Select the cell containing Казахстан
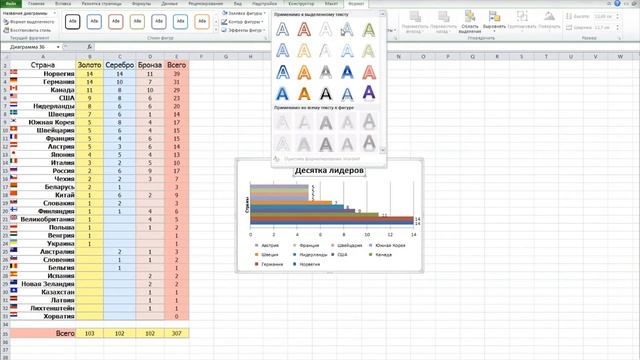The width and height of the screenshot is (640, 360). point(42,292)
